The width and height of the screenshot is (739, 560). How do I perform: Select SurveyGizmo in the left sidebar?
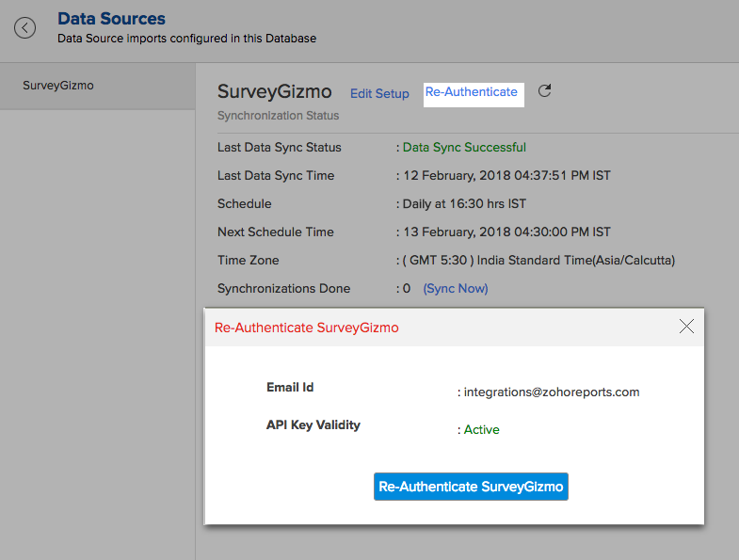[x=98, y=86]
